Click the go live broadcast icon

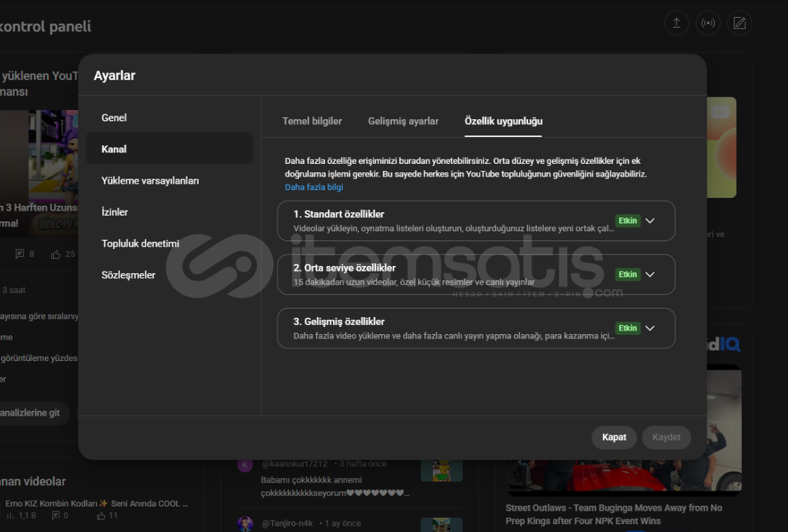pyautogui.click(x=708, y=23)
